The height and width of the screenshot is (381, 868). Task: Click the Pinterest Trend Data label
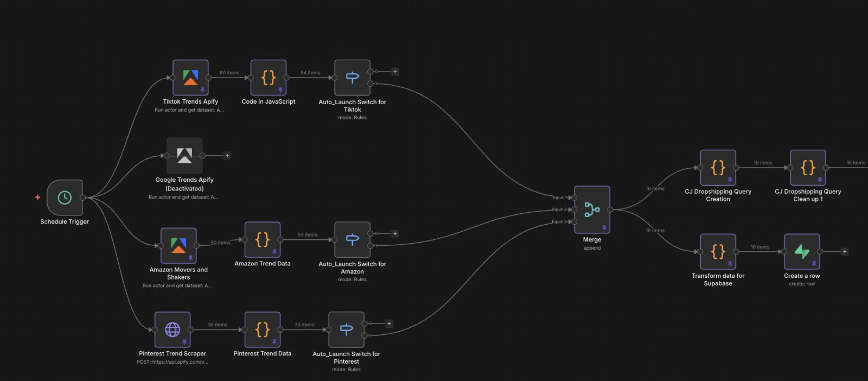click(263, 353)
